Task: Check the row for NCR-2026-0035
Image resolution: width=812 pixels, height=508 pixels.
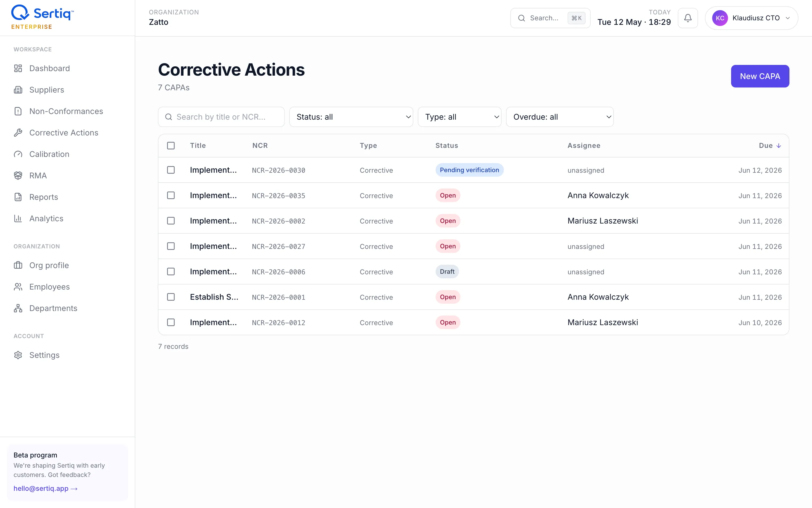Action: (171, 196)
